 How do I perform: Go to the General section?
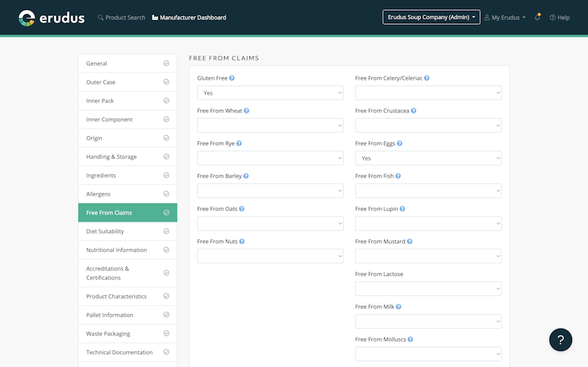tap(127, 64)
